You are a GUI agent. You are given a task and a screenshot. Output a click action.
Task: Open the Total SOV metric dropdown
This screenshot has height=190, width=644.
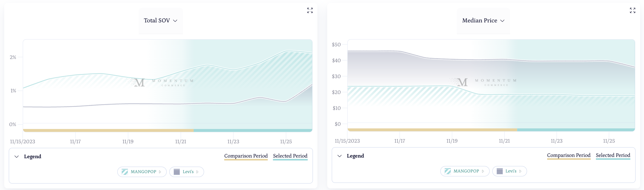(x=161, y=20)
